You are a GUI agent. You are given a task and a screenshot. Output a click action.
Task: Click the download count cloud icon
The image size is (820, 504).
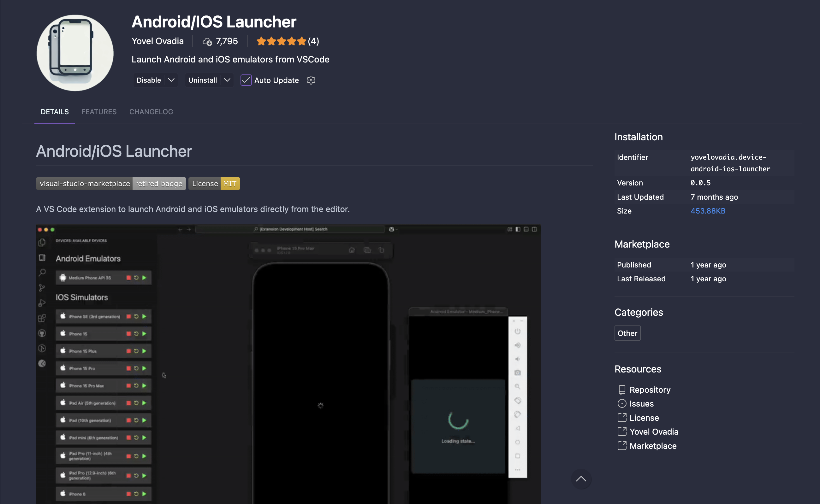coord(207,41)
